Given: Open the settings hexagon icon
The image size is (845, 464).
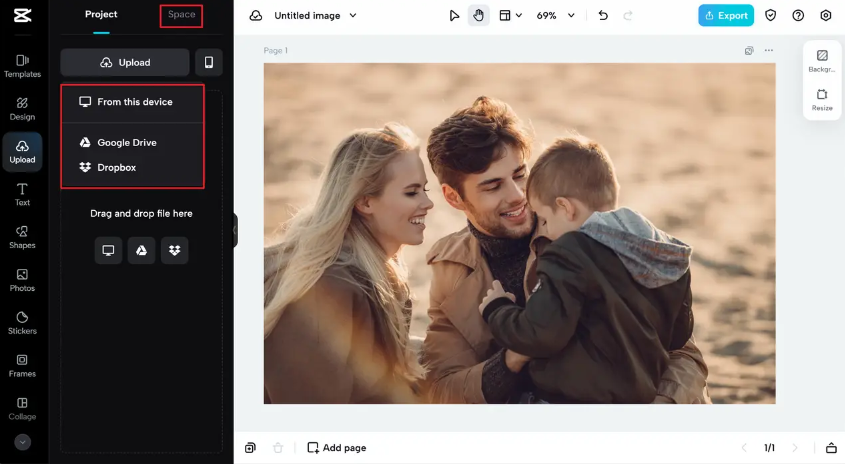Looking at the screenshot, I should coord(826,16).
